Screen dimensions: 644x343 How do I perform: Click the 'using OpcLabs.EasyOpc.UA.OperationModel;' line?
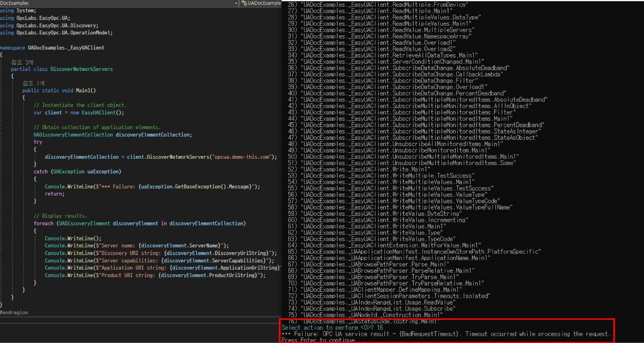pyautogui.click(x=56, y=33)
